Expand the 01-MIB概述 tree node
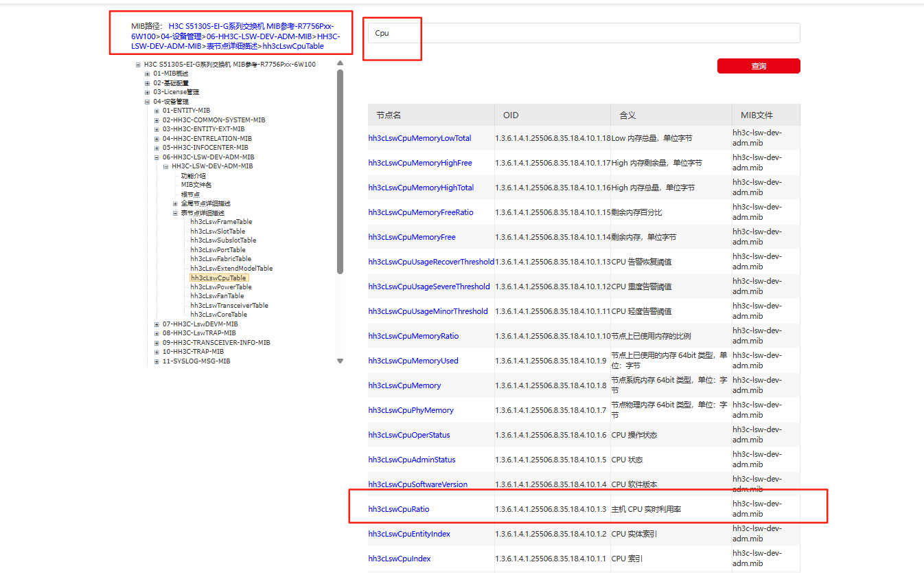Viewport: 924px width, 573px height. click(x=147, y=74)
